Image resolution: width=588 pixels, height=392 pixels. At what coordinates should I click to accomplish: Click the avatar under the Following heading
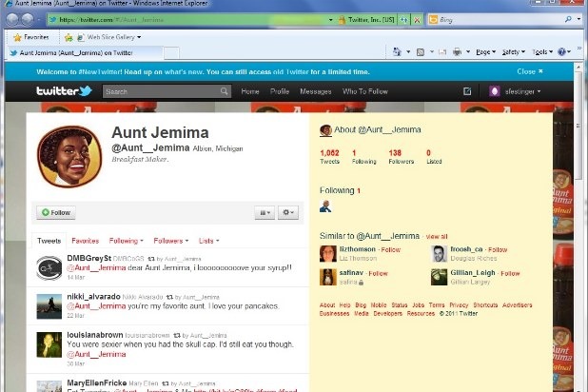[x=325, y=206]
